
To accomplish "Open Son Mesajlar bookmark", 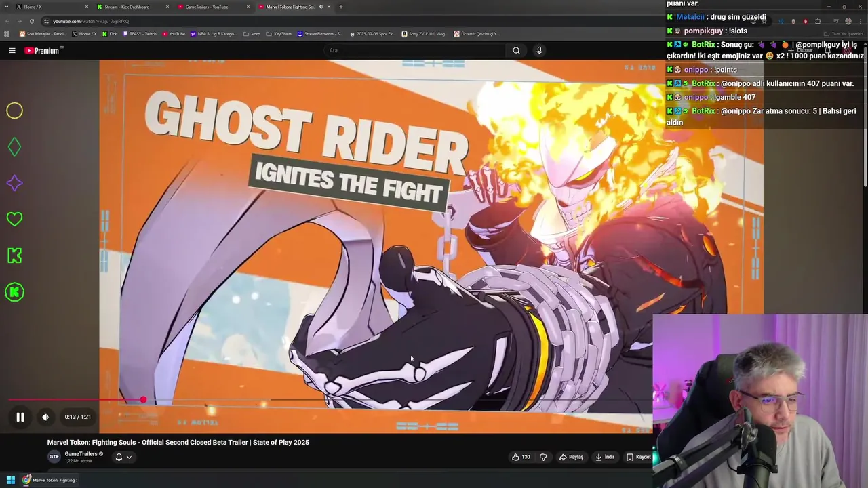I will [x=43, y=33].
